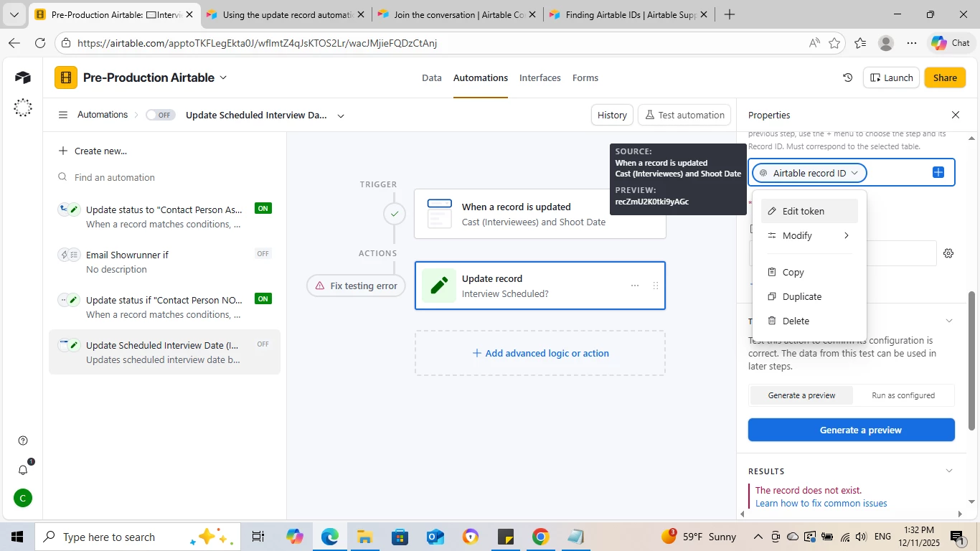Click the Windows Start button
Viewport: 980px width, 551px height.
(17, 537)
